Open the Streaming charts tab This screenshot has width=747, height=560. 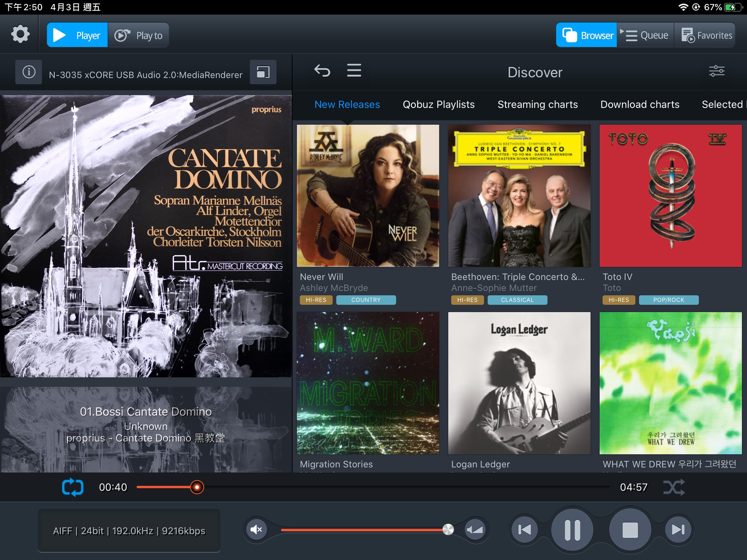538,105
